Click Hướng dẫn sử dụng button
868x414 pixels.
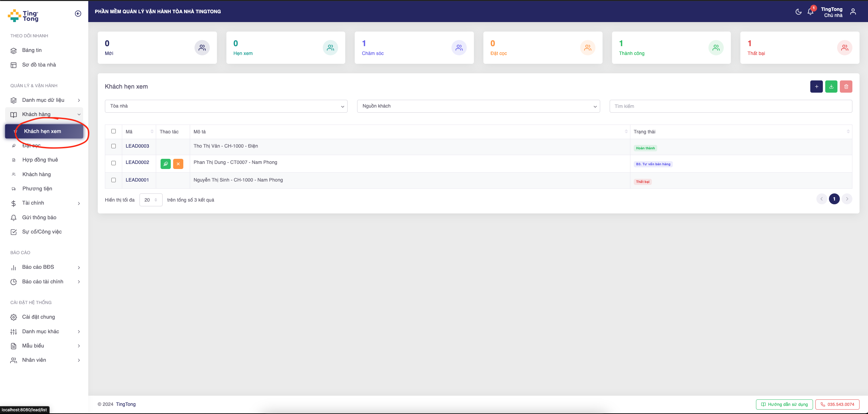[x=784, y=404]
